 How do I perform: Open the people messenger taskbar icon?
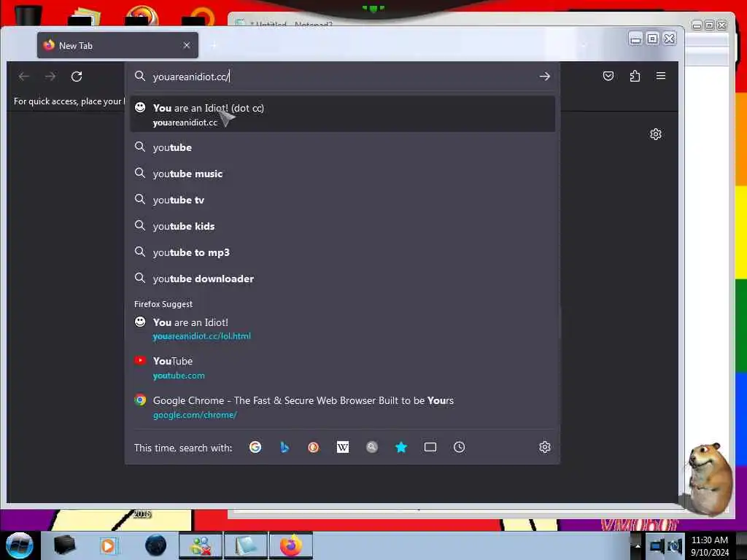click(201, 545)
